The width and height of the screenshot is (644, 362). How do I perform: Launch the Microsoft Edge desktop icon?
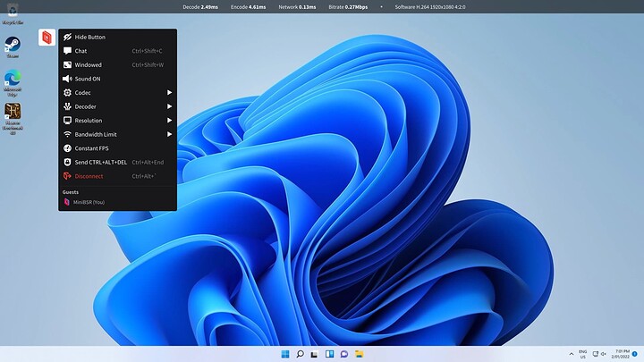point(13,83)
